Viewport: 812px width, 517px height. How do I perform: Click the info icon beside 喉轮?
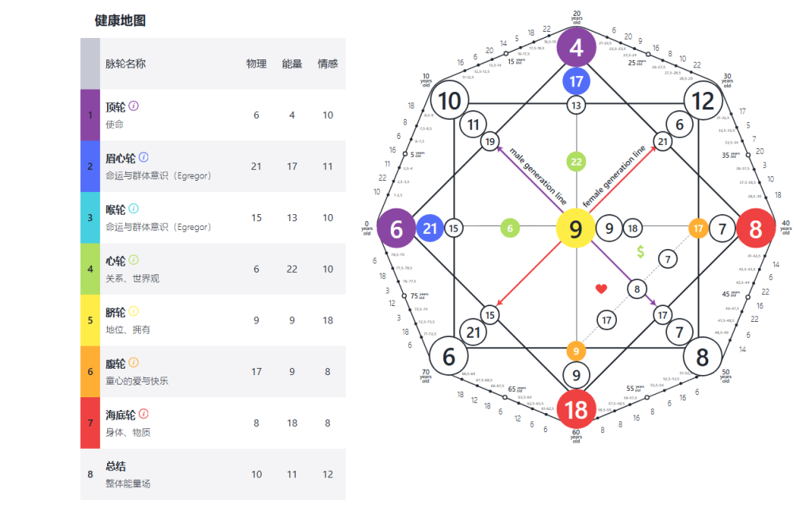tap(134, 209)
